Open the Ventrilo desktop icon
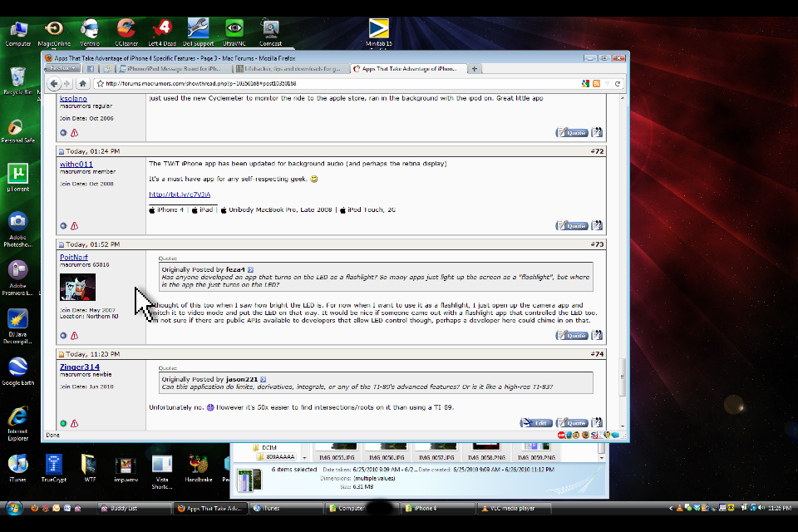The image size is (798, 532). coord(90,32)
